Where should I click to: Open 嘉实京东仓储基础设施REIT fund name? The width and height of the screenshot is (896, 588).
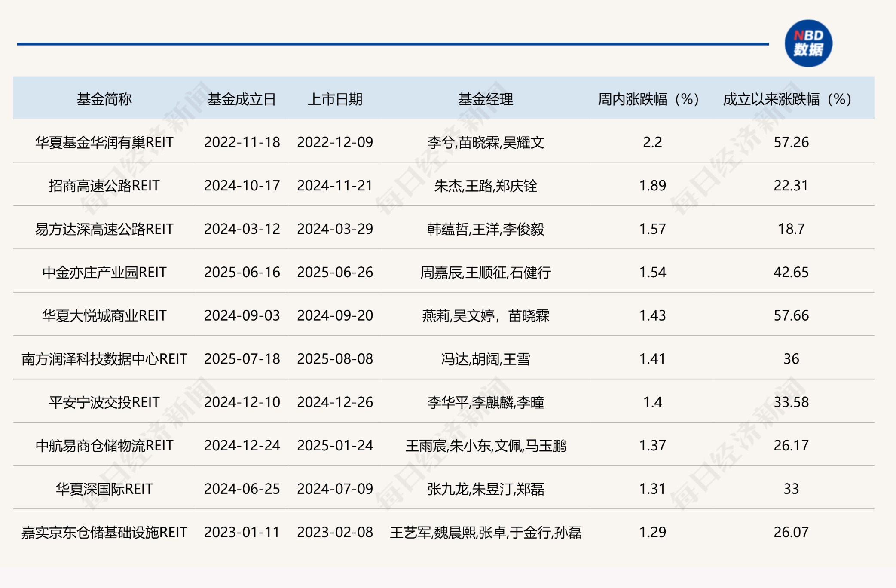pos(104,533)
